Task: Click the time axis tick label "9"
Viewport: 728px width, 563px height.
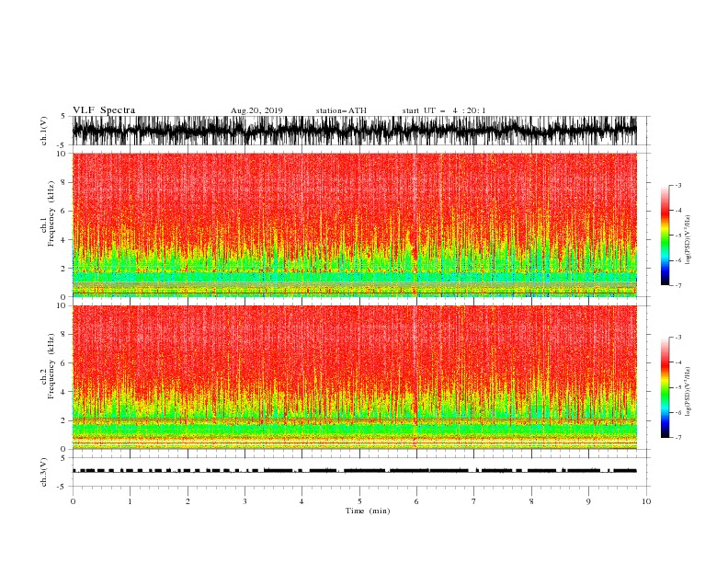Action: click(x=588, y=501)
